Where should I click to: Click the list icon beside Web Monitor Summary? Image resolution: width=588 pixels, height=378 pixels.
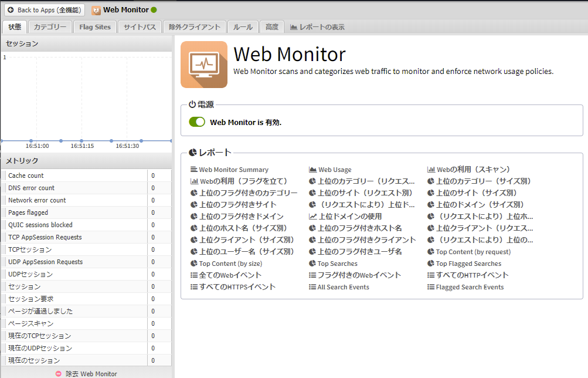[x=194, y=170]
